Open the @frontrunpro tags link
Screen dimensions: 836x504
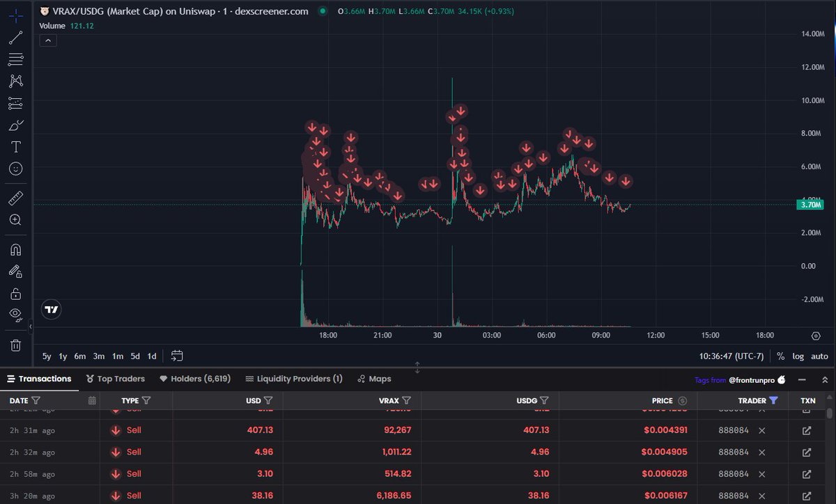click(x=757, y=380)
